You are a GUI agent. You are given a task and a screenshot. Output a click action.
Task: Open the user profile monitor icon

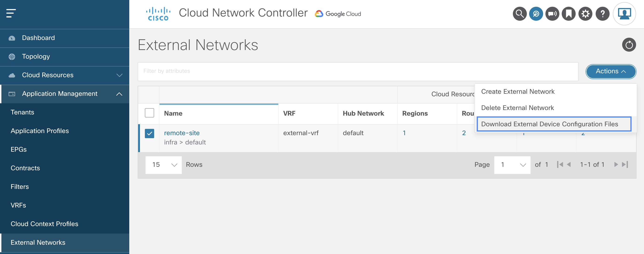point(624,14)
